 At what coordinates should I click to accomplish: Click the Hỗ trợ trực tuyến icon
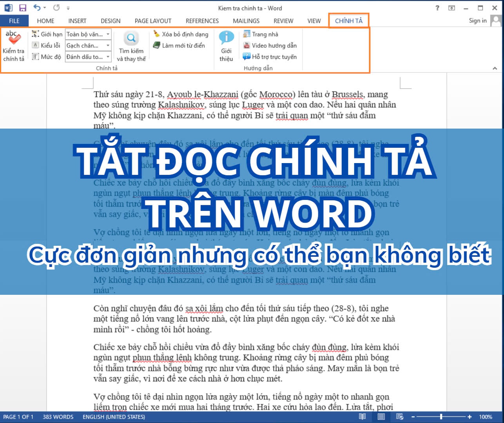(x=247, y=56)
